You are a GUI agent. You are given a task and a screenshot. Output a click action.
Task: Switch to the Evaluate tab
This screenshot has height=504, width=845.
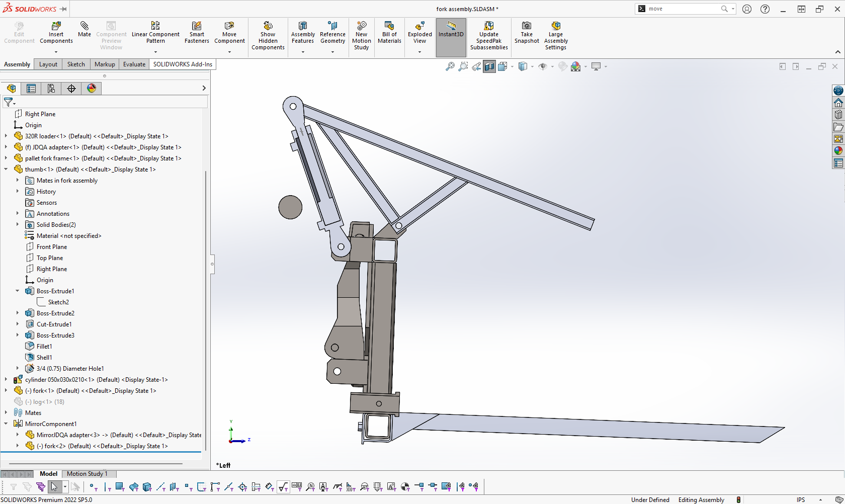tap(134, 64)
